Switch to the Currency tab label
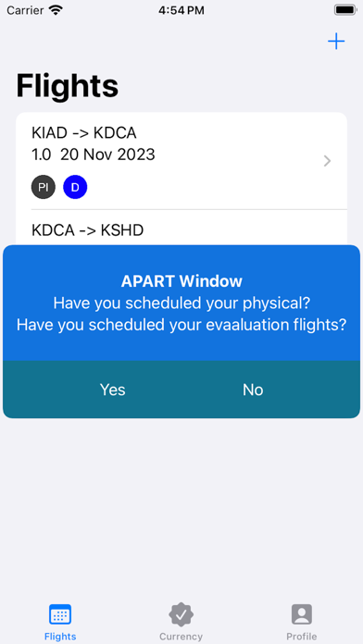This screenshot has height=644, width=363. pos(181,637)
